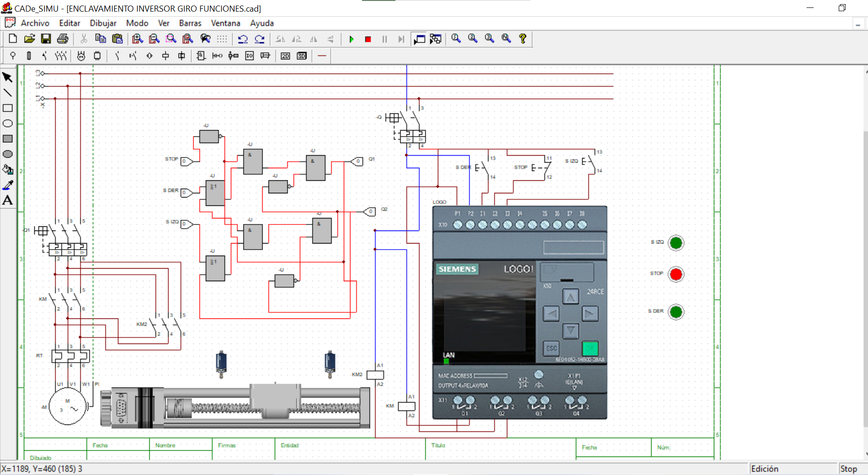Open the Modo menu
Image resolution: width=868 pixels, height=475 pixels.
(137, 23)
